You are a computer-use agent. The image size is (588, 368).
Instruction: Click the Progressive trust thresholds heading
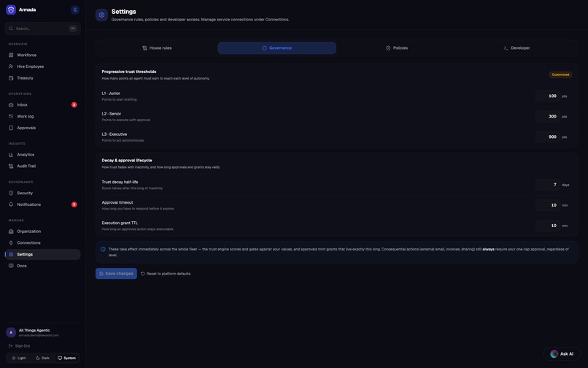pyautogui.click(x=129, y=72)
